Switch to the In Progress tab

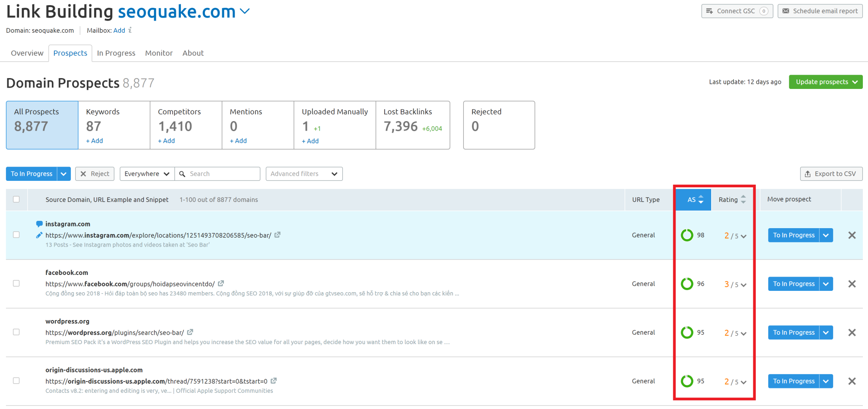[x=116, y=53]
